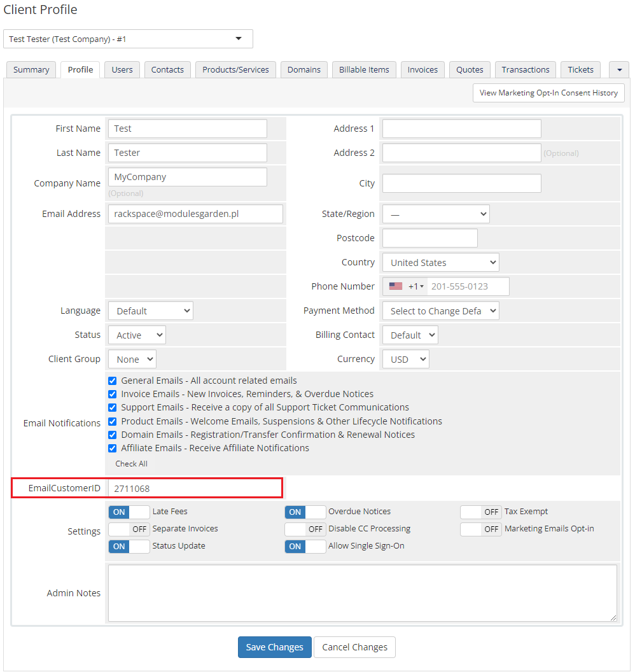
Task: Click the Check All link
Action: tap(131, 464)
